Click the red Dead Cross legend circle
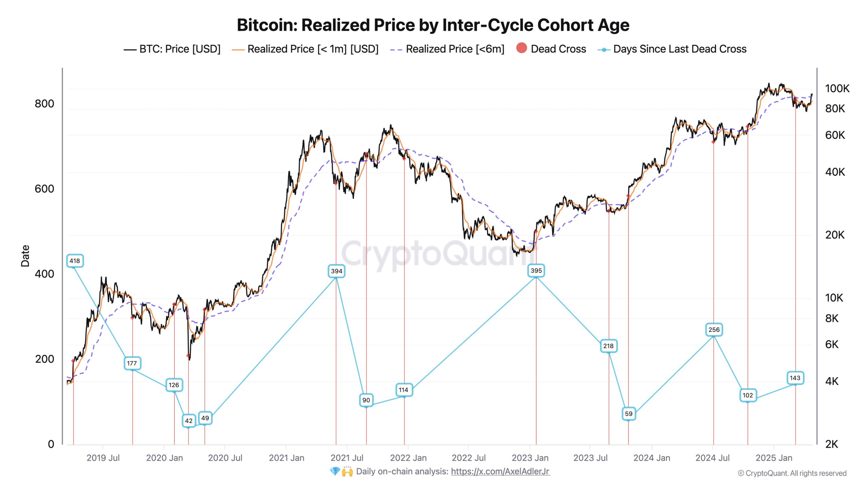Image resolution: width=868 pixels, height=488 pixels. coord(521,48)
